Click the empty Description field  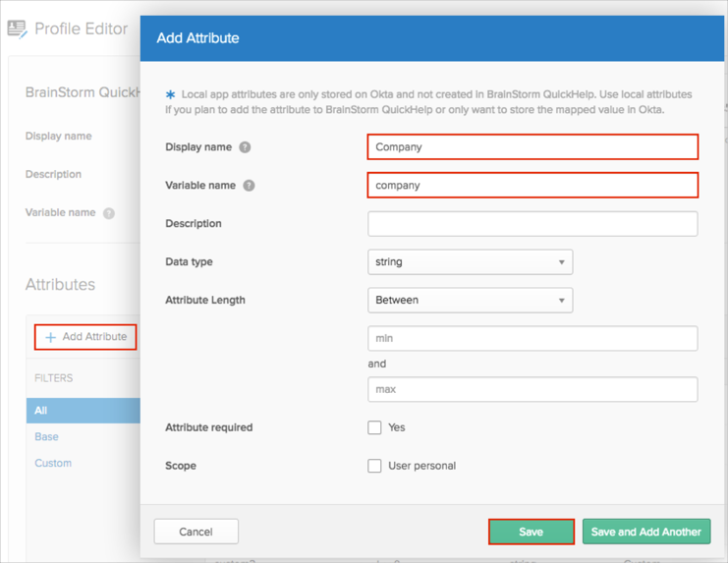532,224
